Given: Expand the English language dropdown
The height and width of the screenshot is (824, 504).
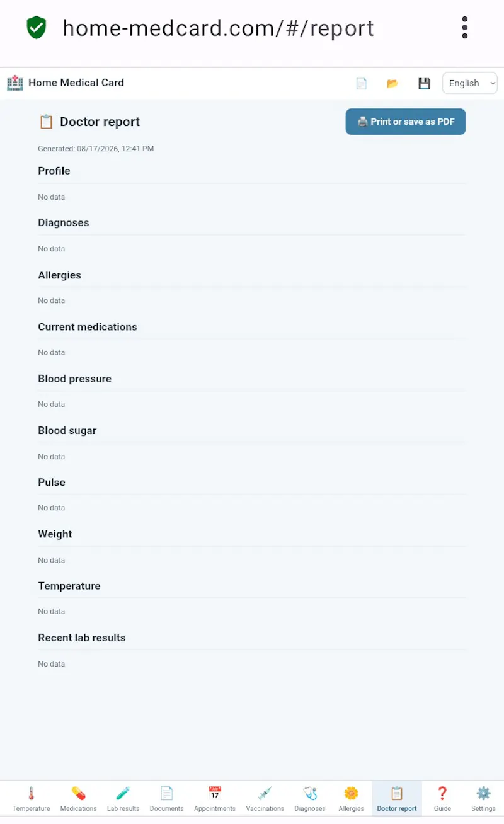Looking at the screenshot, I should pos(470,83).
